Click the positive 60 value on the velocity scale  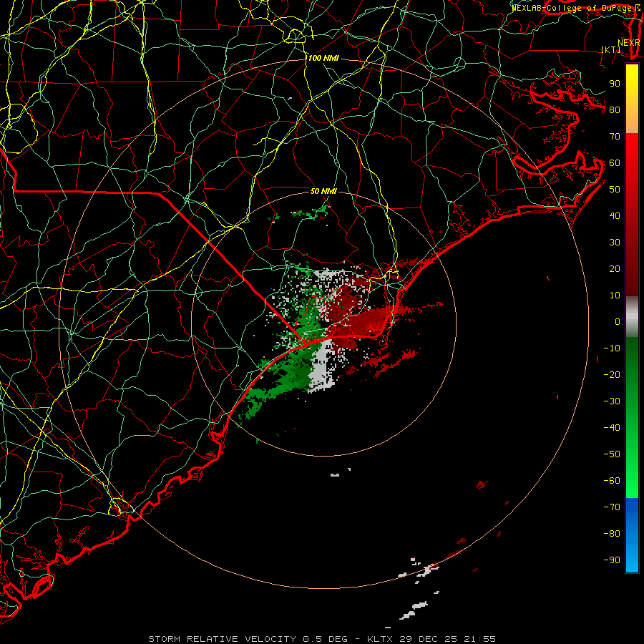coord(615,163)
